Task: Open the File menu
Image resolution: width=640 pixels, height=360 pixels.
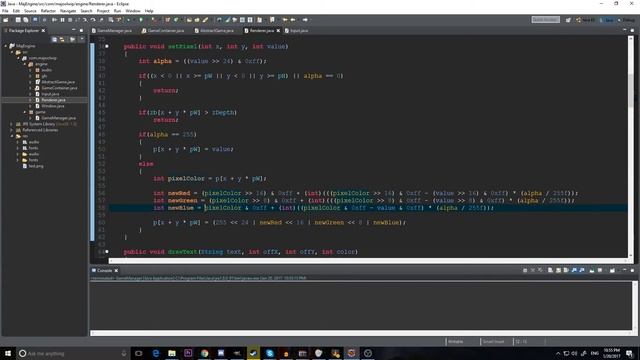Action: (5, 11)
